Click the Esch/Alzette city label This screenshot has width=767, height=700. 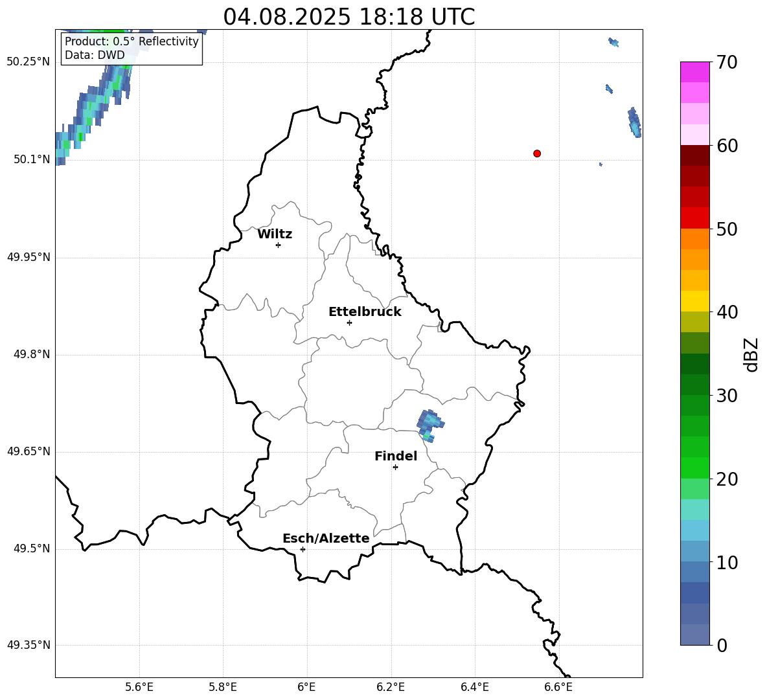tap(326, 538)
